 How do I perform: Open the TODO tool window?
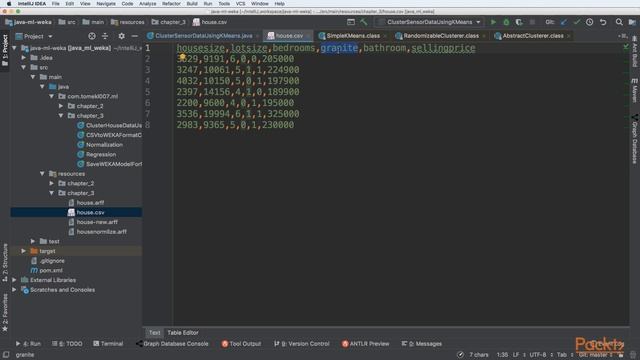pos(67,344)
